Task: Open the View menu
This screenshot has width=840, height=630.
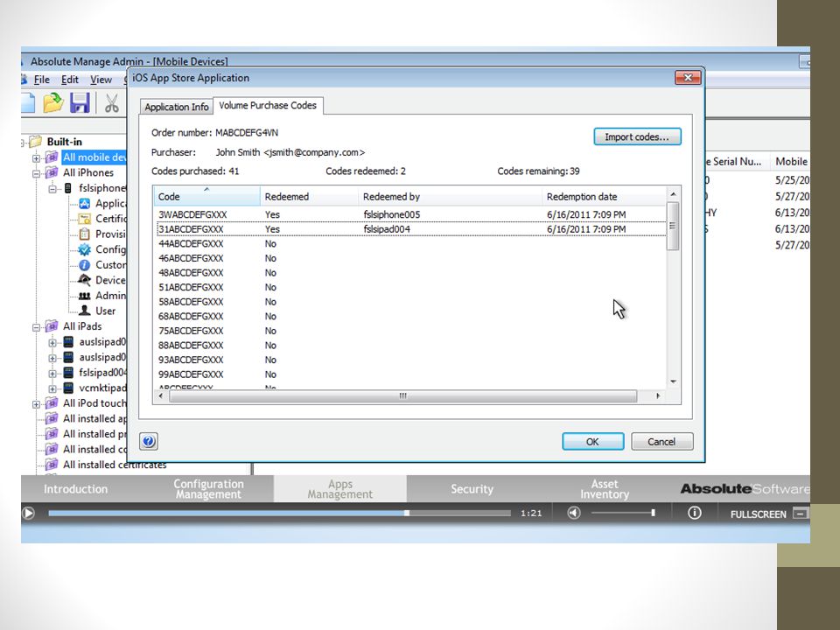Action: click(x=101, y=80)
